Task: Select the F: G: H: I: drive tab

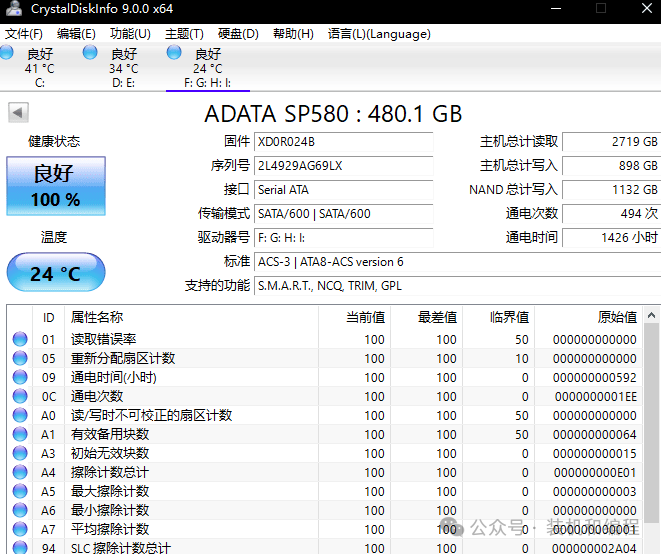Action: [x=207, y=68]
